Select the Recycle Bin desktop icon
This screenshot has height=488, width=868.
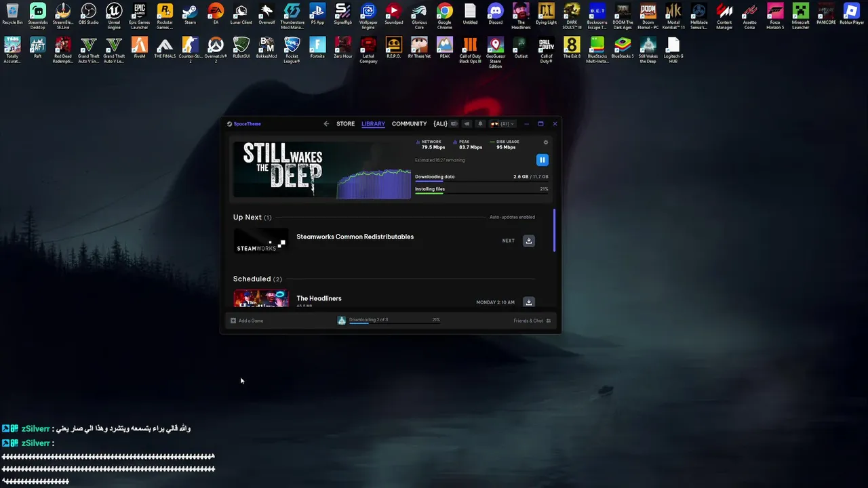point(12,14)
